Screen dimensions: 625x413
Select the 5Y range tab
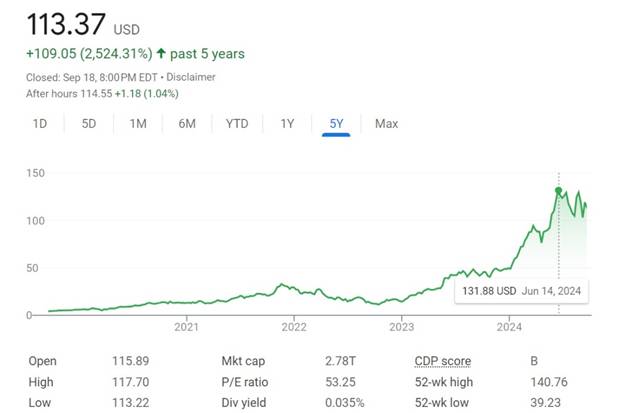click(x=336, y=124)
